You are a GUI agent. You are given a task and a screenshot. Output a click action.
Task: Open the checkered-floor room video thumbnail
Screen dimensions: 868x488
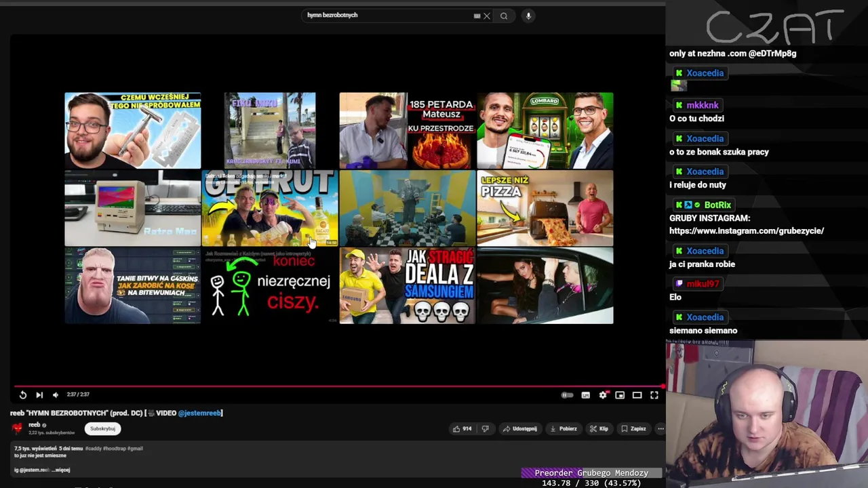(407, 208)
